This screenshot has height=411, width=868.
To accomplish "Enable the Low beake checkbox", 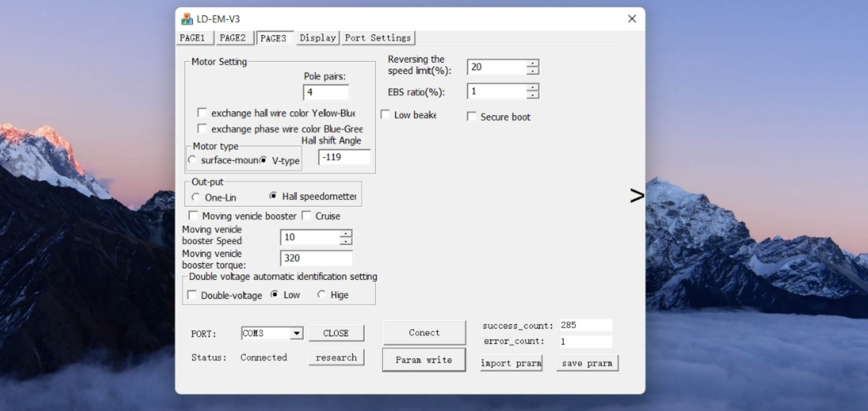I will coord(385,115).
